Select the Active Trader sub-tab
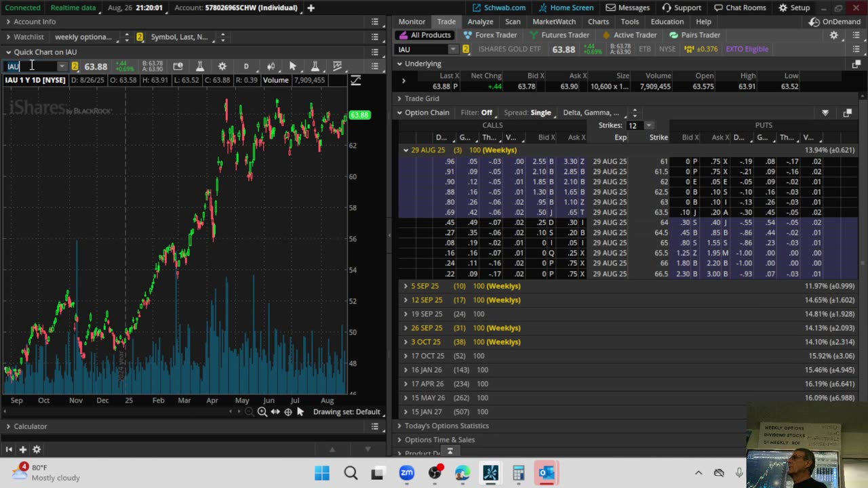868x488 pixels. (629, 35)
